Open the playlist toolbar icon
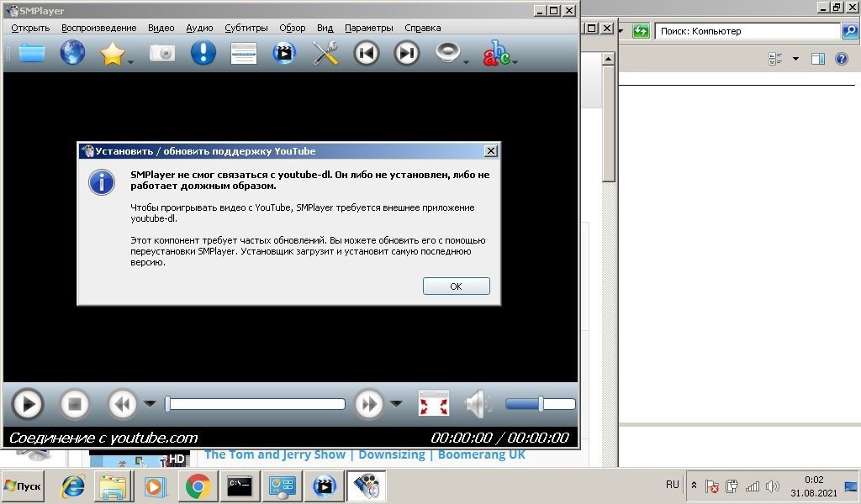 point(244,54)
